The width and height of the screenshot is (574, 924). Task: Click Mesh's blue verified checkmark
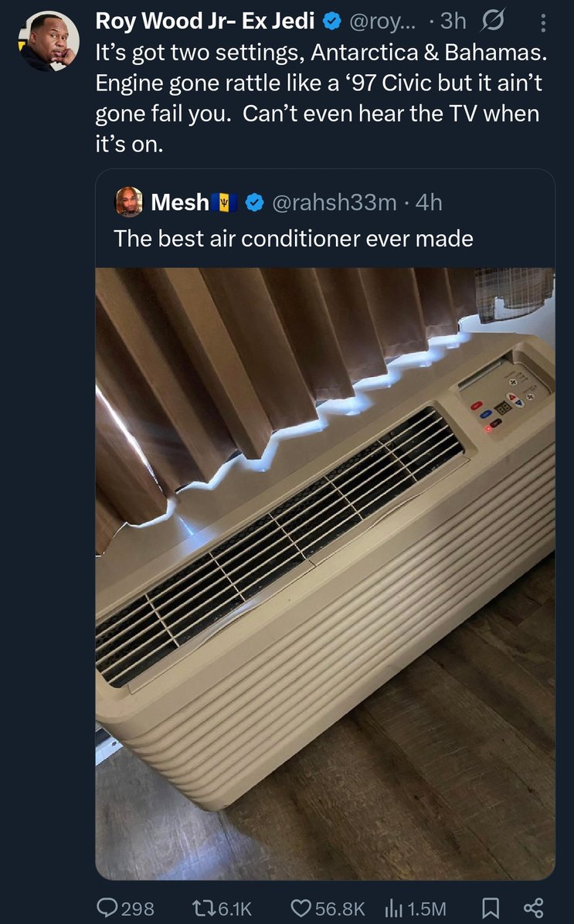254,202
